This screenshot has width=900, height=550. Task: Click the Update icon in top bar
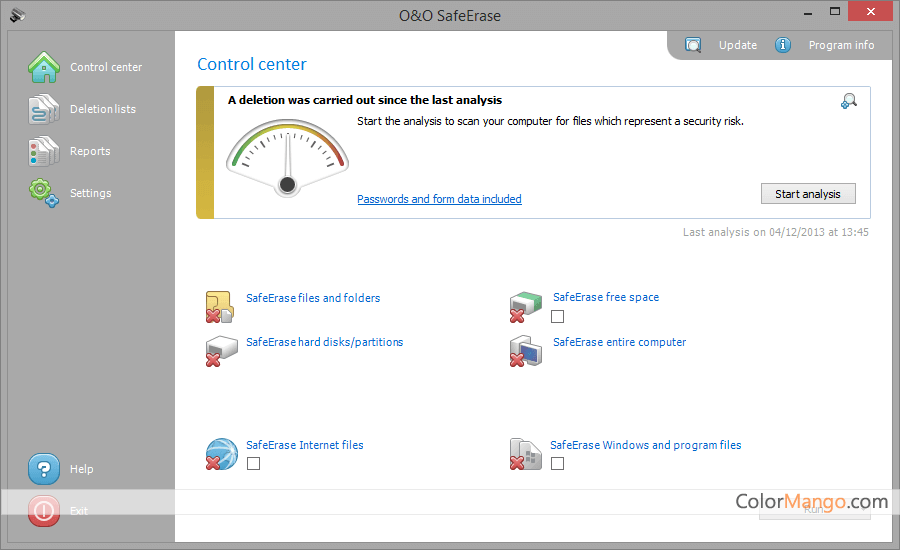click(x=693, y=45)
